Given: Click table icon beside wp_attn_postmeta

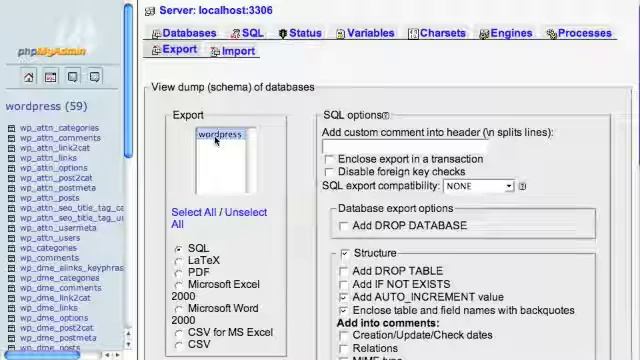Looking at the screenshot, I should (x=11, y=188).
